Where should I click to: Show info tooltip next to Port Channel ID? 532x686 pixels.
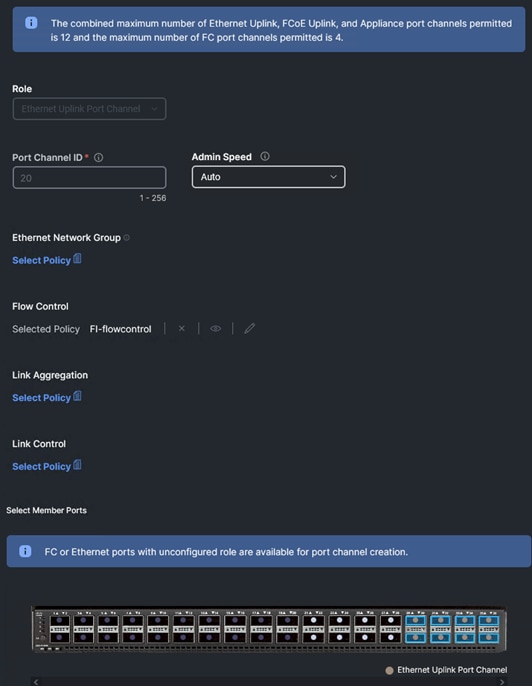(x=99, y=158)
